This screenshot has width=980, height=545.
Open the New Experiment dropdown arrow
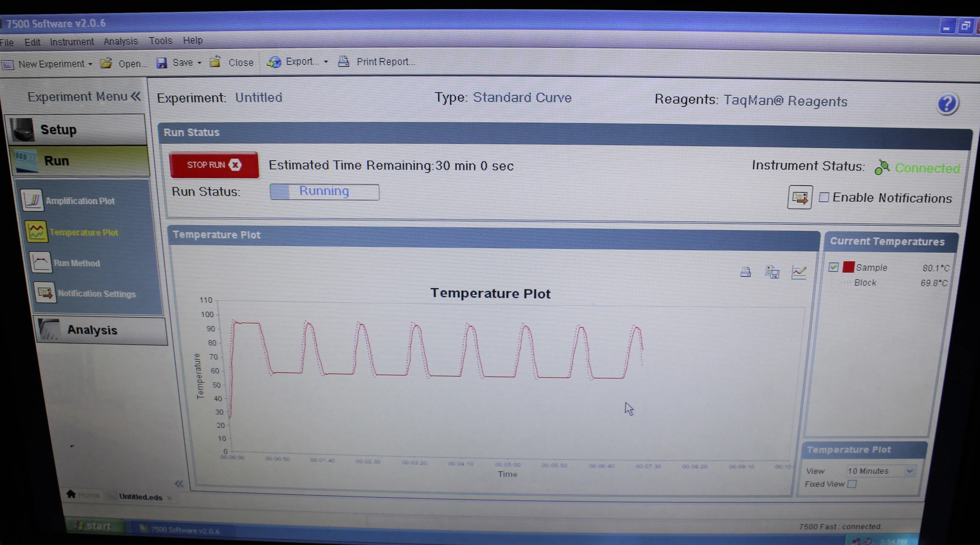90,64
